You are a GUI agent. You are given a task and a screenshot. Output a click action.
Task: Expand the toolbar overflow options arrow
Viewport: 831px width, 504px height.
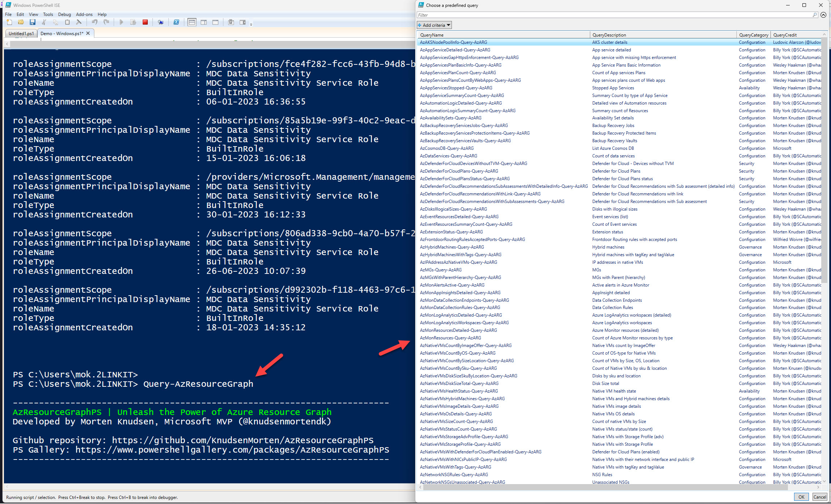[251, 24]
